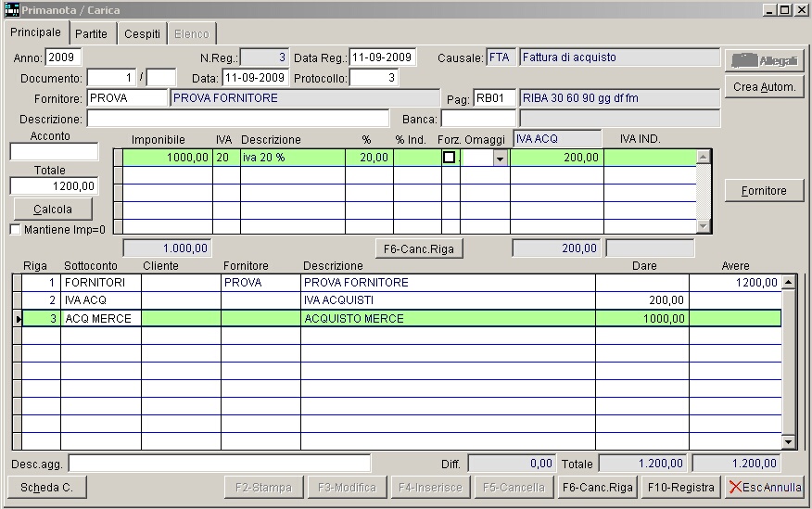Click Imponibile cell 1000,00
The image size is (812, 509).
point(168,158)
